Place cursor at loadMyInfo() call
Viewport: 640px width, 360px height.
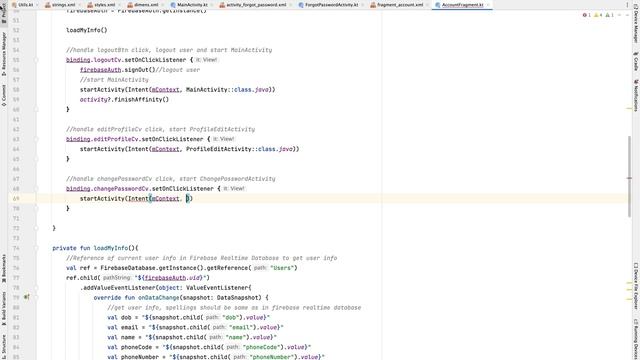point(87,30)
